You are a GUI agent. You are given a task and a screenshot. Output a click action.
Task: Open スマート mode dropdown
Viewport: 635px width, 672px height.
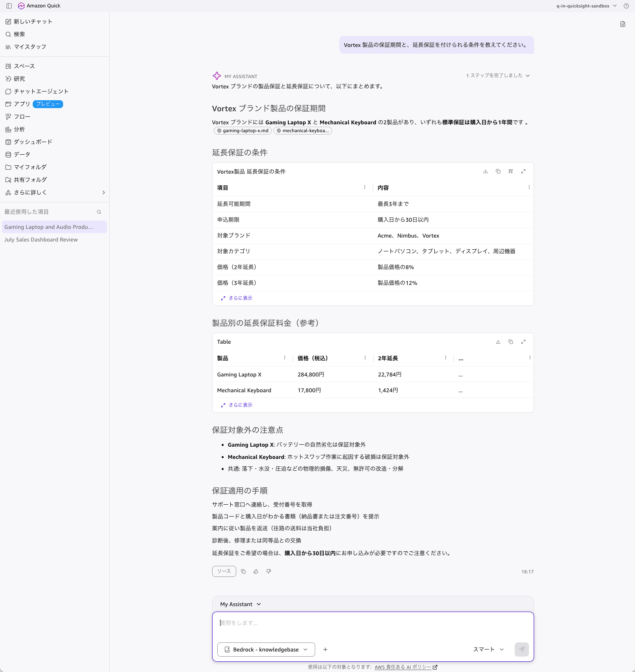pyautogui.click(x=489, y=650)
